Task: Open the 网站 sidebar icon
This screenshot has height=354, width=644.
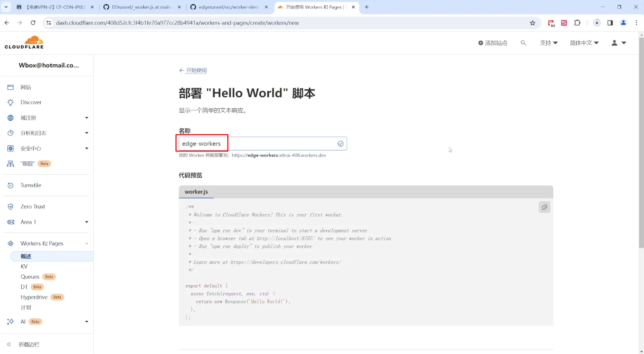Action: click(x=11, y=87)
